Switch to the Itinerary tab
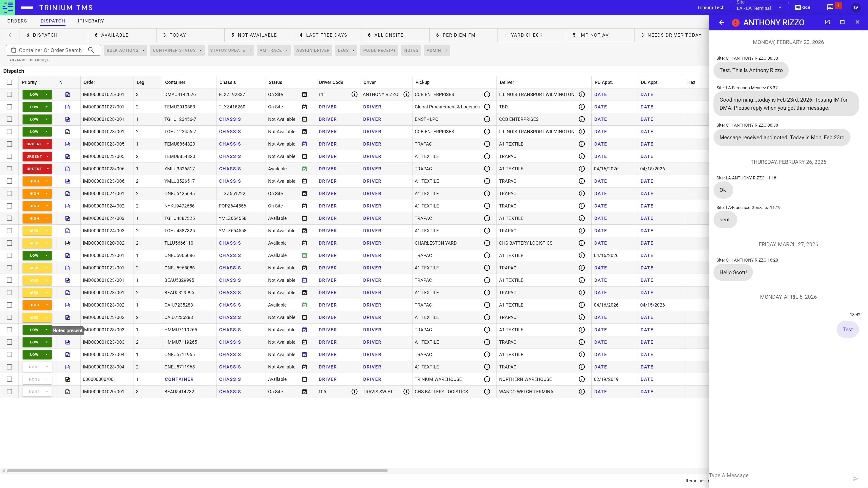 tap(91, 21)
